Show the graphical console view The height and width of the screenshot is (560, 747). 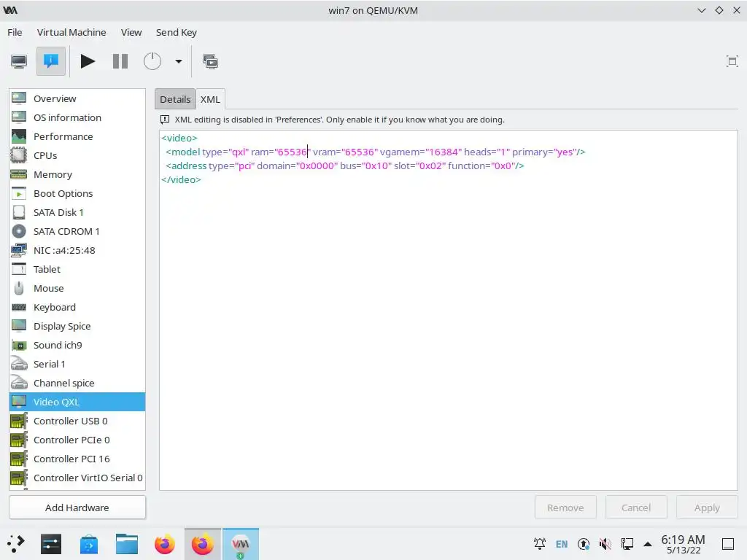pos(19,61)
